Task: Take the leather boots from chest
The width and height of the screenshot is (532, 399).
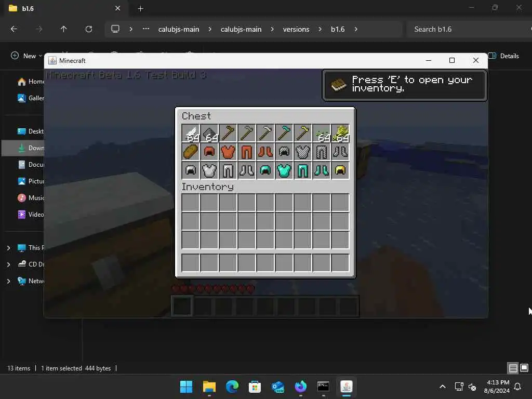Action: pyautogui.click(x=265, y=152)
